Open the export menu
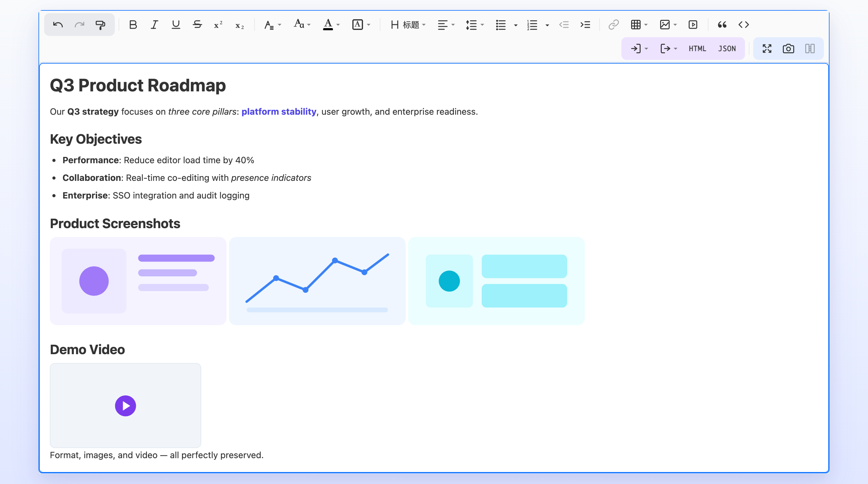The image size is (868, 484). point(669,49)
